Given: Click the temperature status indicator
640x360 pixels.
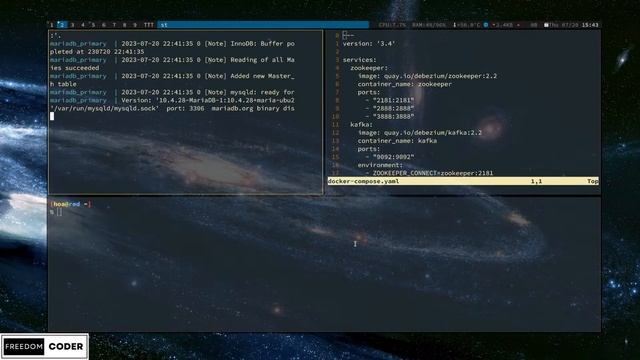Looking at the screenshot, I should 467,25.
